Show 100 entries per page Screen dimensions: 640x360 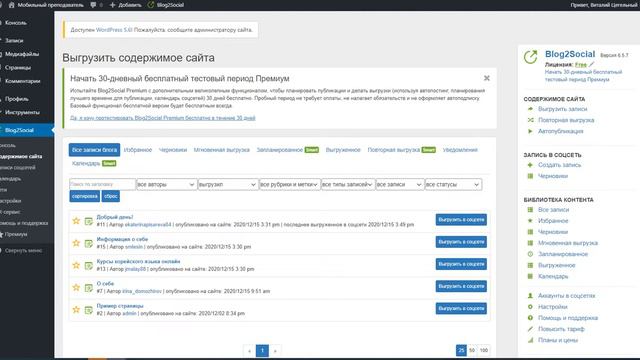(x=484, y=350)
